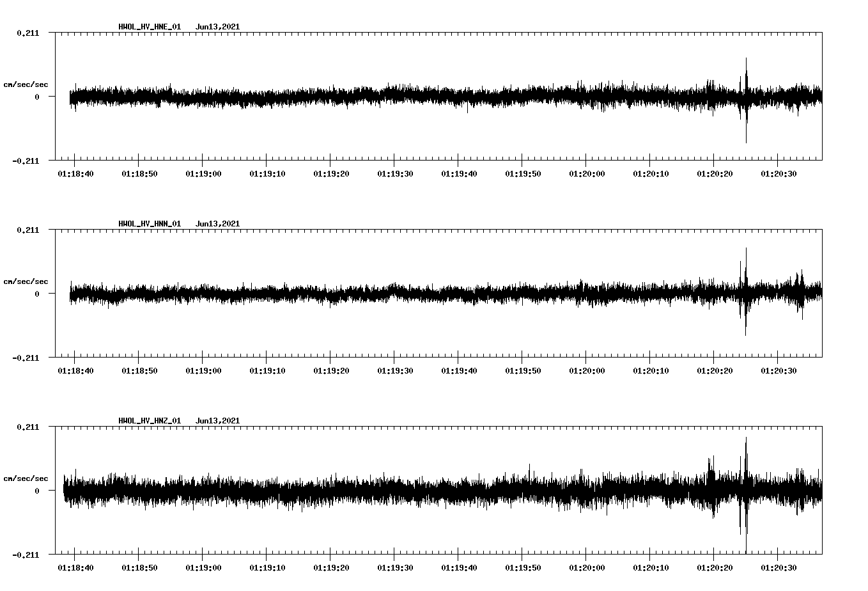This screenshot has height=591, width=868.
Task: Click the 0.211 upper axis value of HNN plot
Action: click(x=28, y=230)
